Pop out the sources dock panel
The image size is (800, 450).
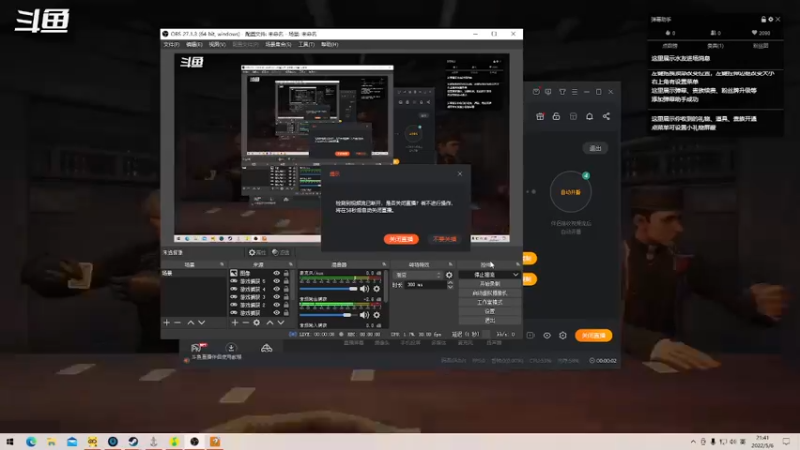pyautogui.click(x=290, y=264)
